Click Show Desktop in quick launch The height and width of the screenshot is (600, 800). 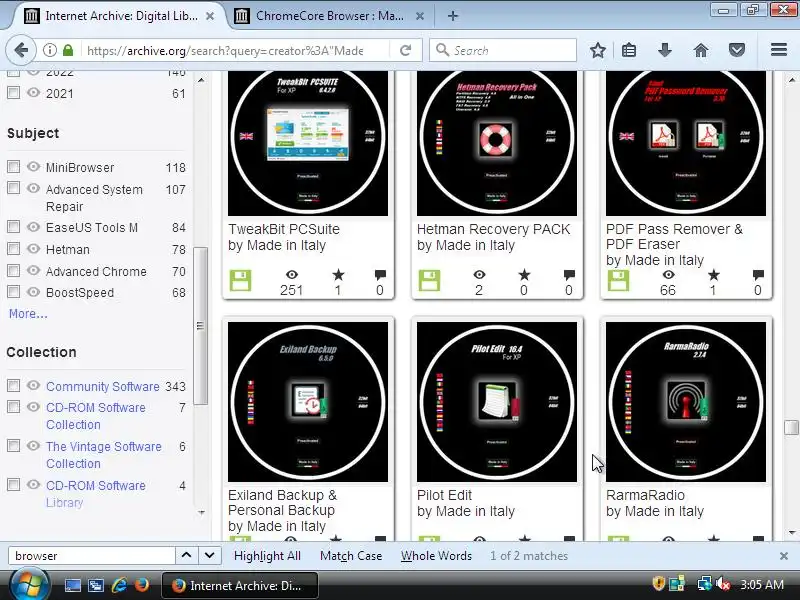(72, 585)
